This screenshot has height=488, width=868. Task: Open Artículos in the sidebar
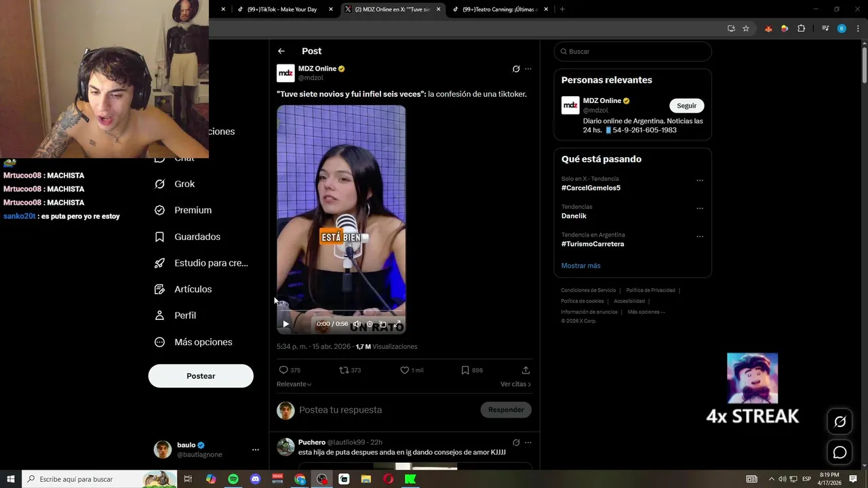183,289
